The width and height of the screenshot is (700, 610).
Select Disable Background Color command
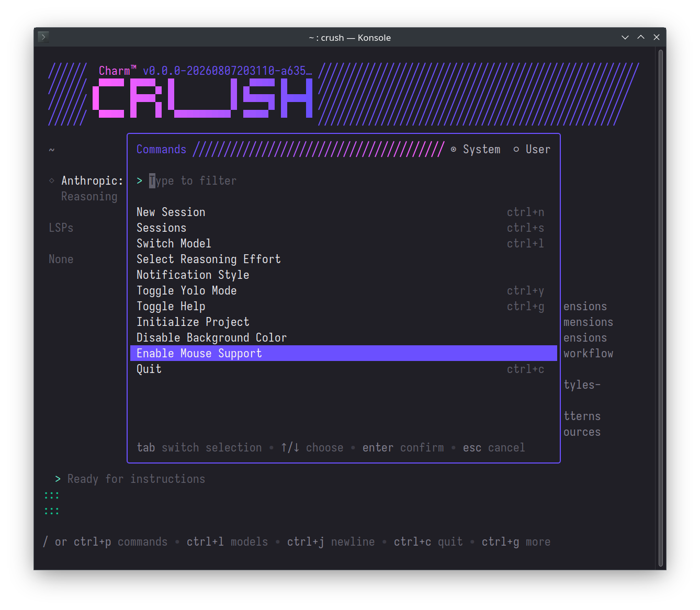point(343,338)
